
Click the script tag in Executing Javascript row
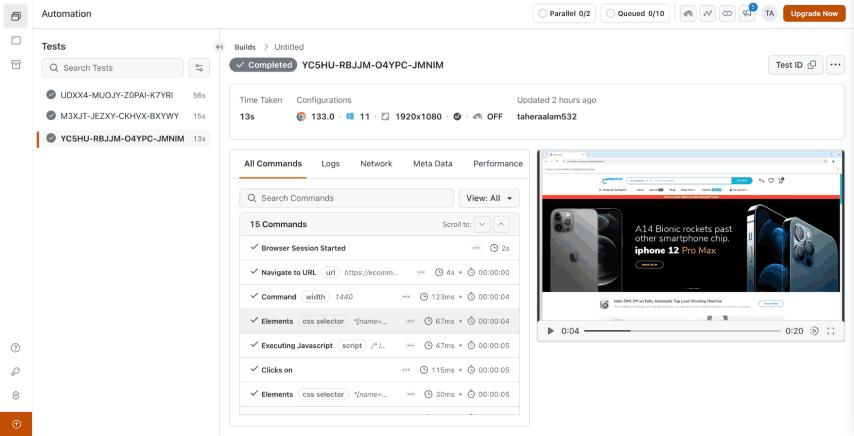coord(352,346)
